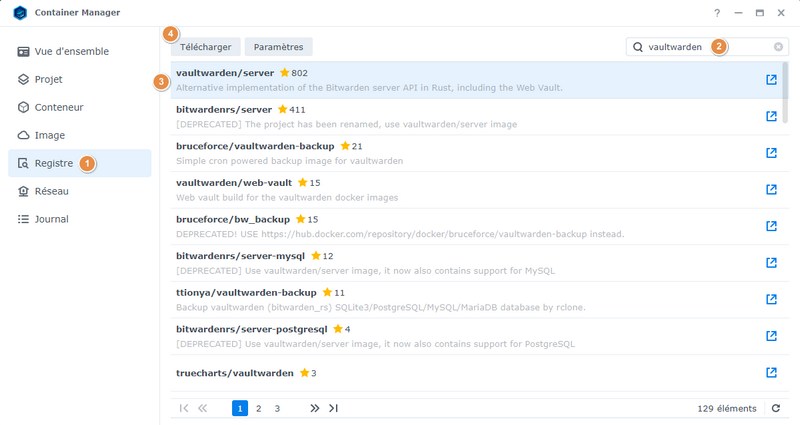Select the Registre section
Viewport: 800px width, 425px height.
click(80, 163)
